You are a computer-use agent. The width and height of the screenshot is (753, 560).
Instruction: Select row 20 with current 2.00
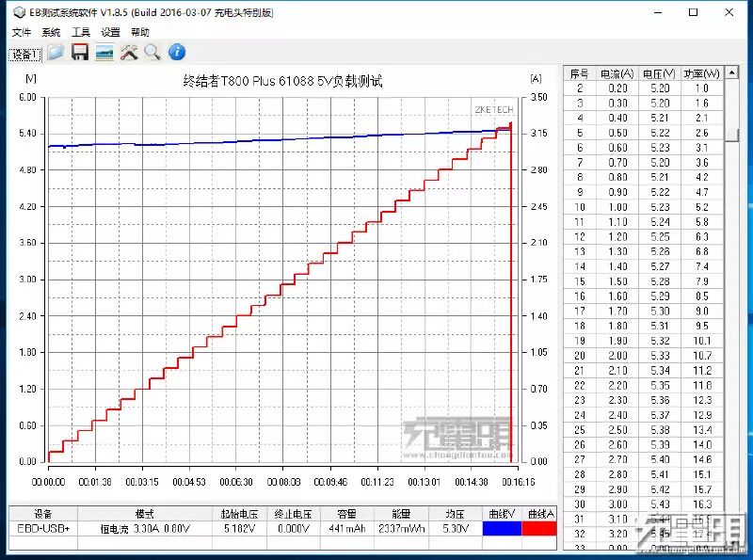click(x=643, y=356)
